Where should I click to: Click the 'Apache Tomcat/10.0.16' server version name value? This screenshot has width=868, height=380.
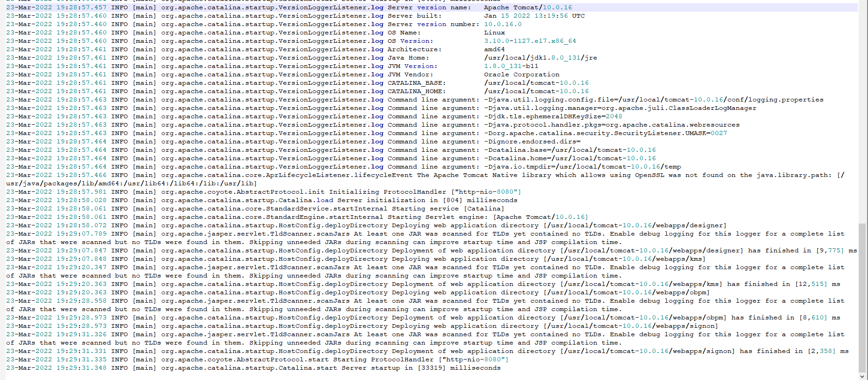pos(528,7)
